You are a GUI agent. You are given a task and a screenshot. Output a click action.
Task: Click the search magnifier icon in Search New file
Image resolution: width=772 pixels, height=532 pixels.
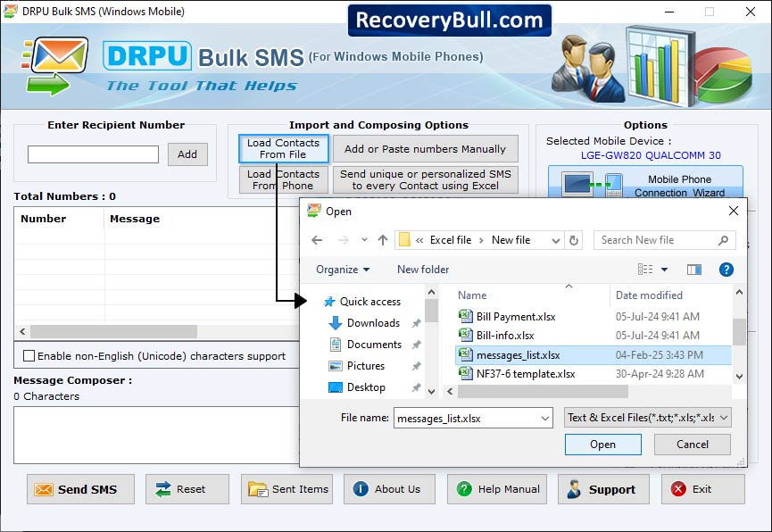pyautogui.click(x=723, y=240)
